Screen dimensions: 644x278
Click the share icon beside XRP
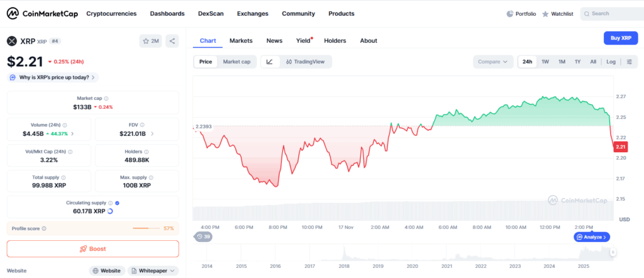click(172, 41)
